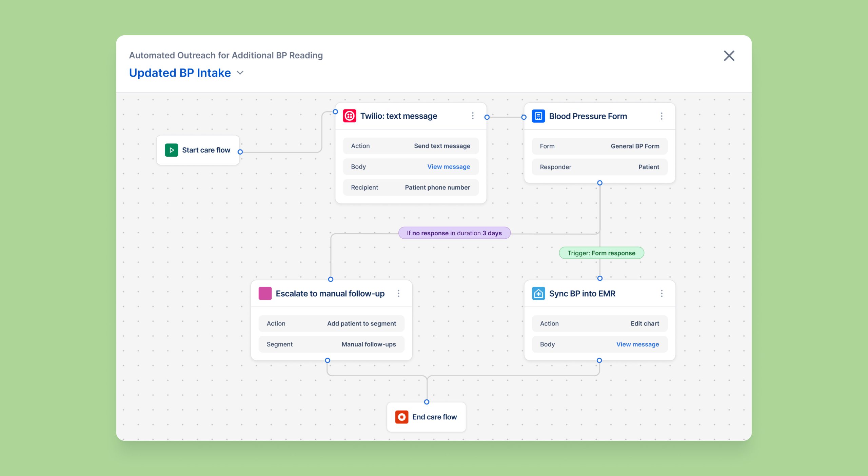Click the Trigger: Form response label

click(601, 253)
